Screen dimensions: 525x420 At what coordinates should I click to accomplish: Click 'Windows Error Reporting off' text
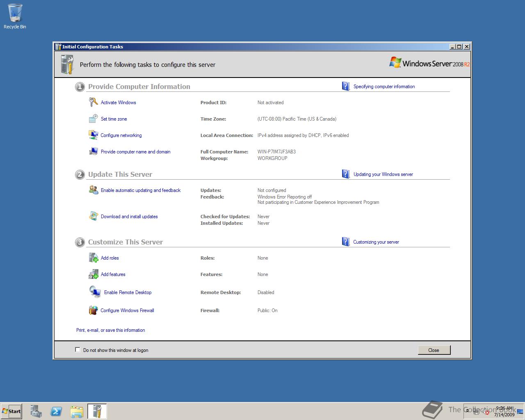[285, 197]
